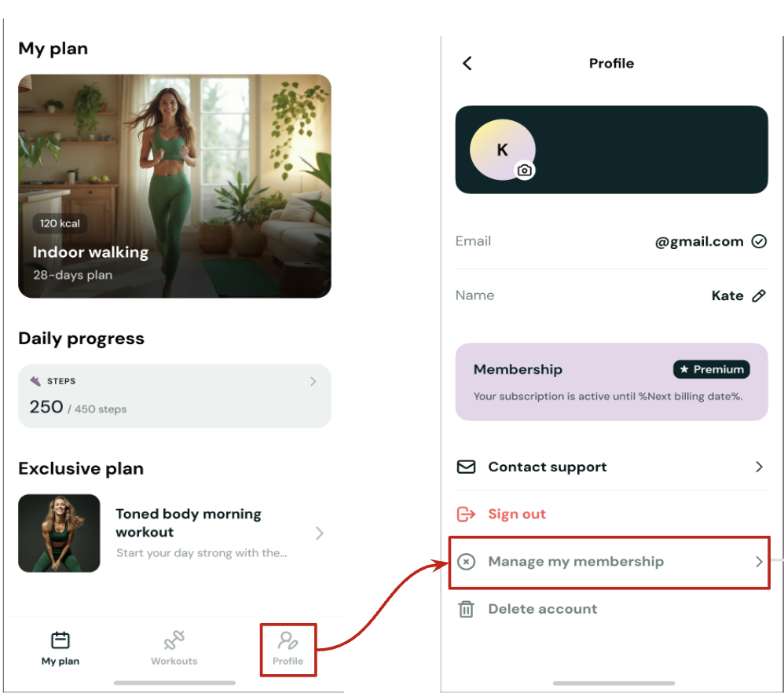Expand Contact support chevron arrow
Image resolution: width=784 pixels, height=693 pixels.
pyautogui.click(x=759, y=467)
